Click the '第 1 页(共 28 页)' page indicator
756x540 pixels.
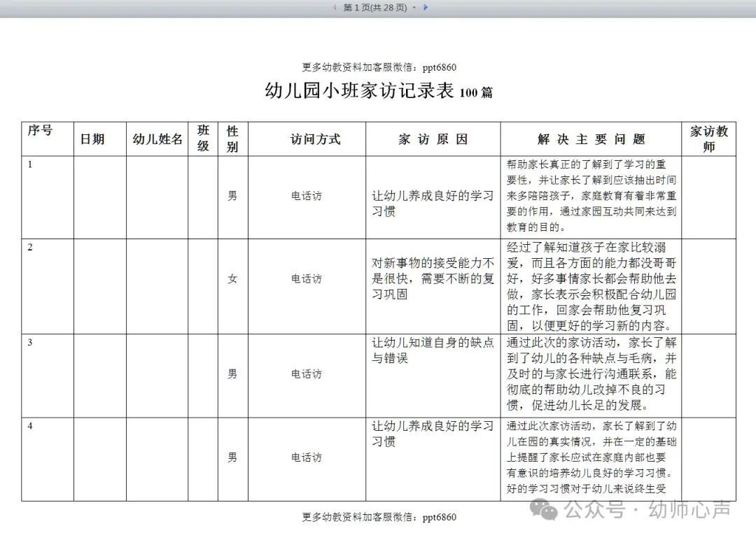pos(374,7)
